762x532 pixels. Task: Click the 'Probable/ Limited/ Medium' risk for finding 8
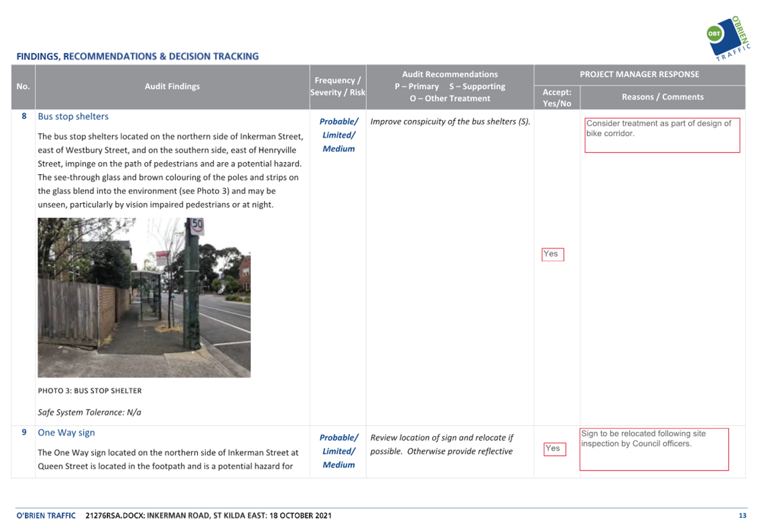pyautogui.click(x=338, y=135)
